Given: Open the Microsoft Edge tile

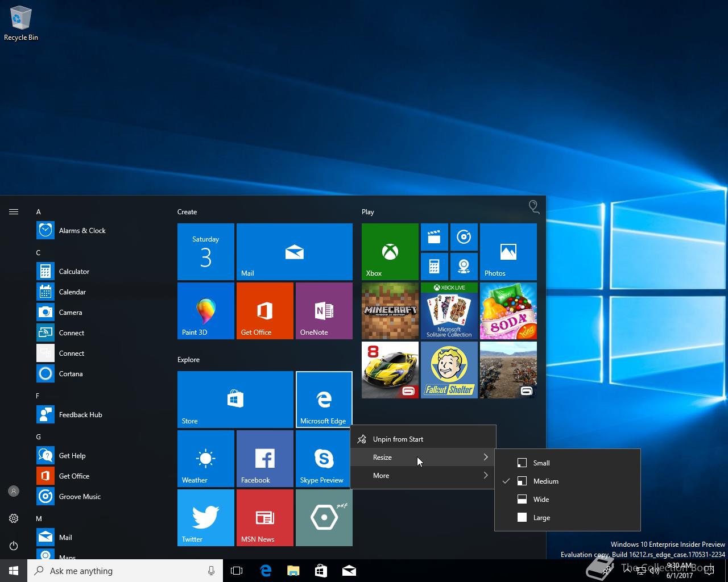Looking at the screenshot, I should click(324, 400).
